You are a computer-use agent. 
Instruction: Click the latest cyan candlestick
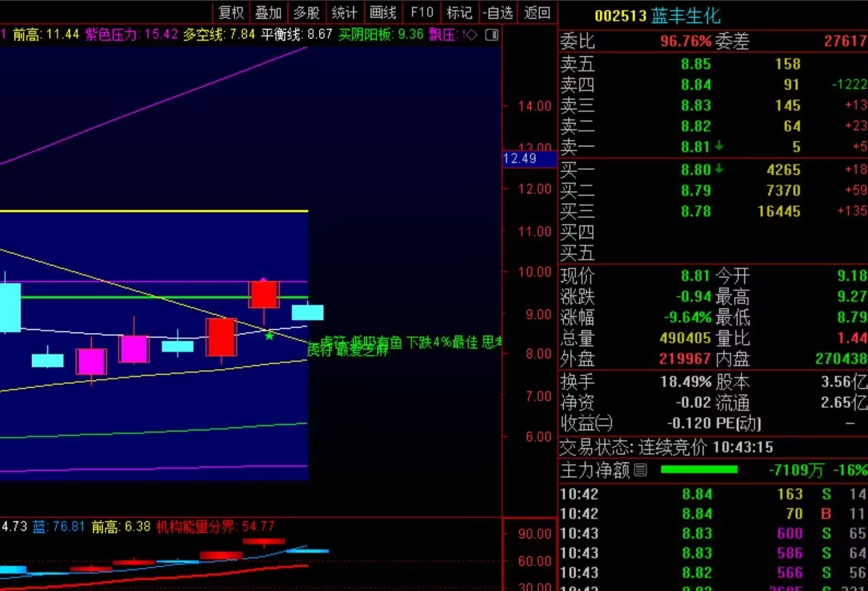(x=308, y=312)
